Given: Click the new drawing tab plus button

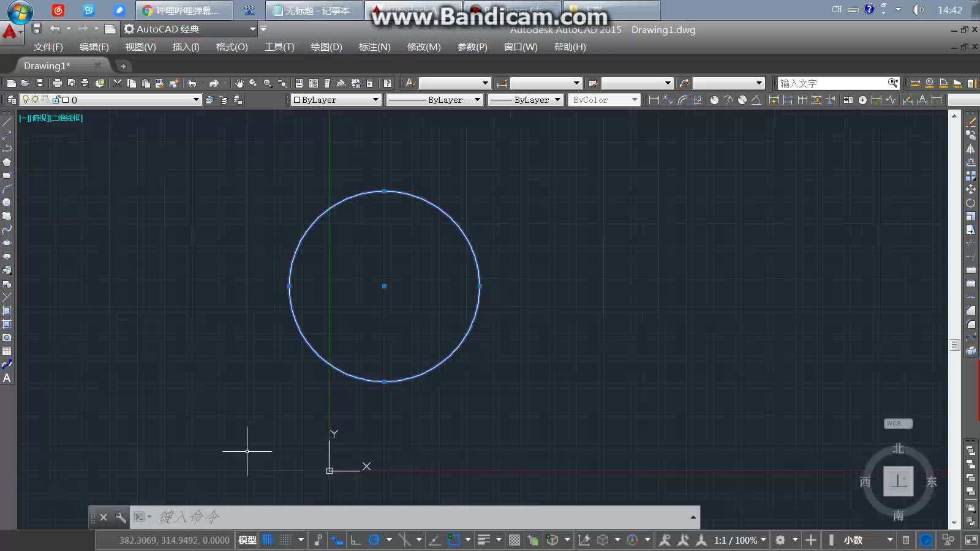Looking at the screenshot, I should click(123, 66).
